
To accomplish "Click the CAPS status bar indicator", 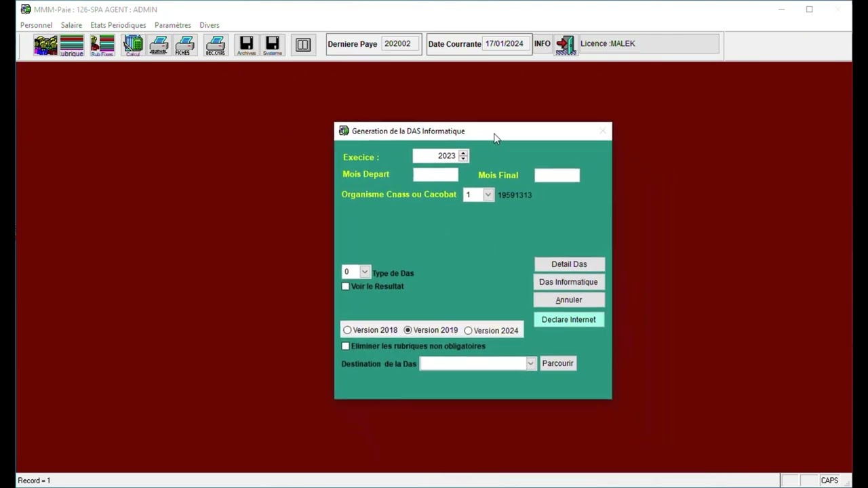I will click(829, 481).
